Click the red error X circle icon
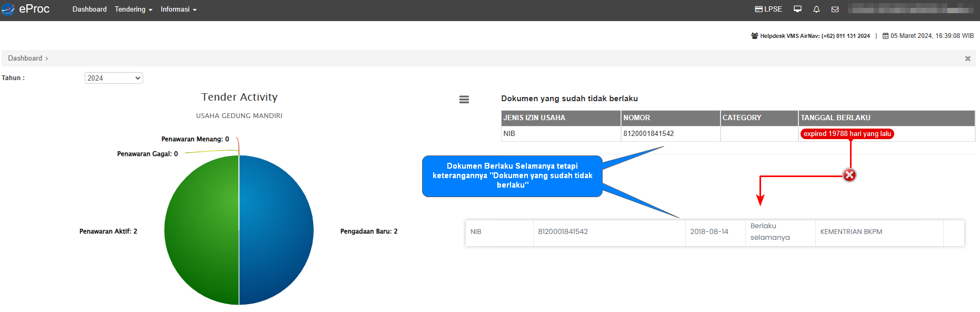This screenshot has height=312, width=980. 849,175
